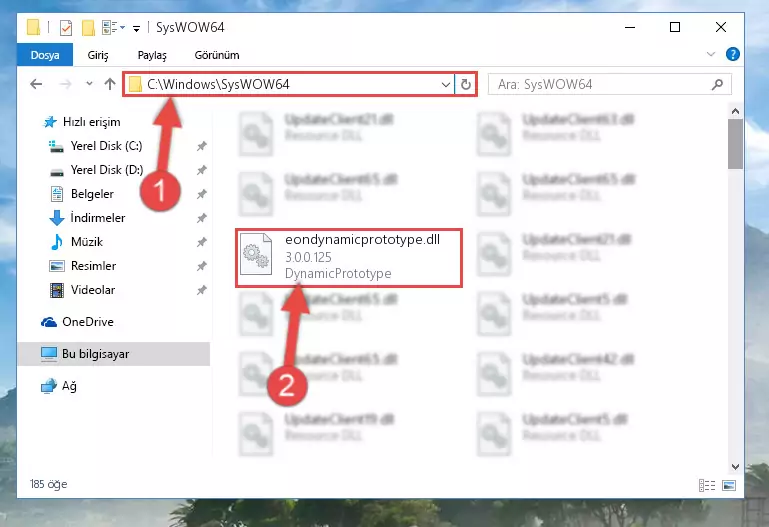Screen dimensions: 769x527
Task: Click the 3.0.0.125 version text
Action: click(308, 257)
